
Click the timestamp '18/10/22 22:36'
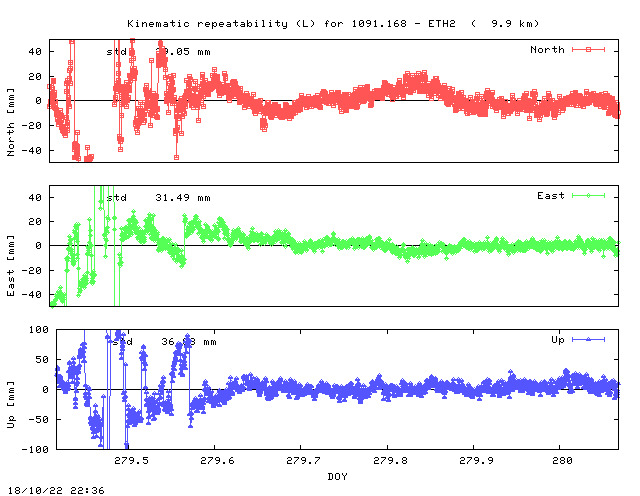[x=56, y=490]
